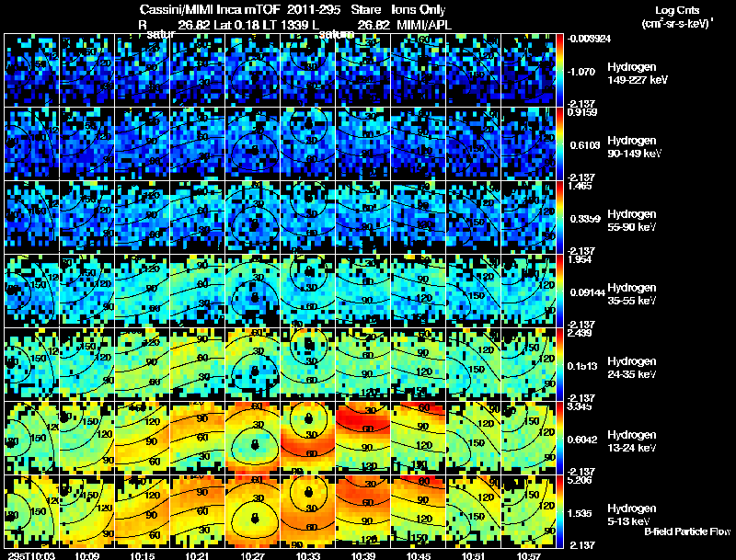Select the Hydrogen 5-13 keV panel at 10:51
The height and width of the screenshot is (560, 736).
pyautogui.click(x=474, y=511)
